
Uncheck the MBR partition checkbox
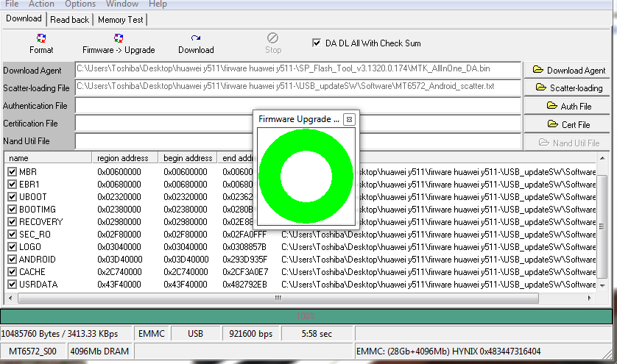pyautogui.click(x=12, y=172)
